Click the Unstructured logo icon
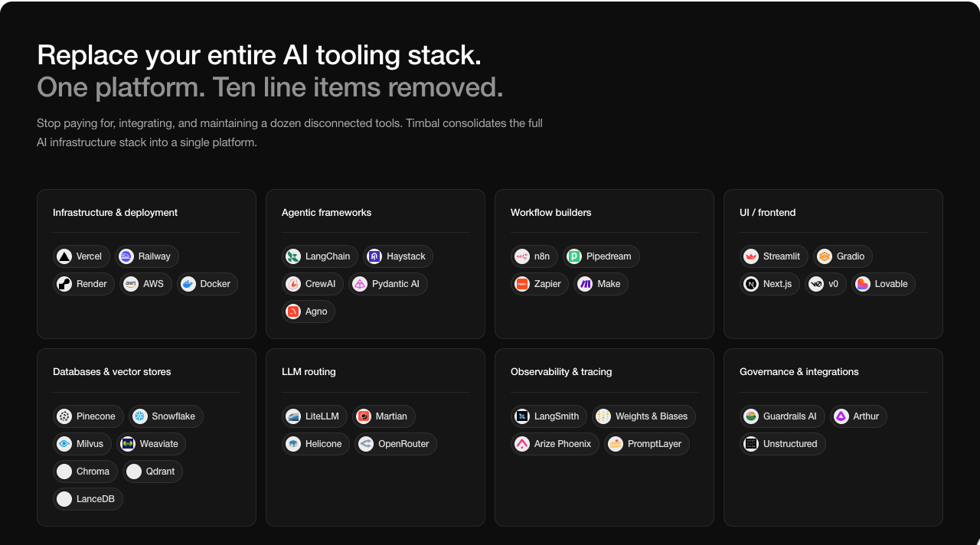 tap(751, 444)
